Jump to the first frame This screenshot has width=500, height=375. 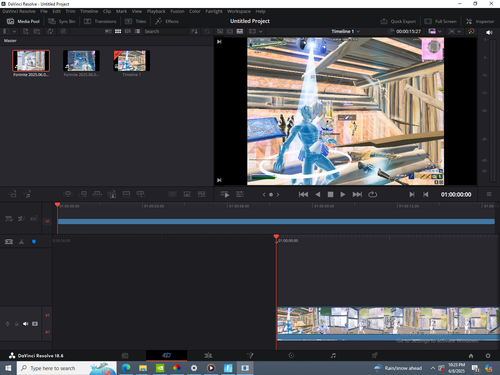pyautogui.click(x=303, y=194)
